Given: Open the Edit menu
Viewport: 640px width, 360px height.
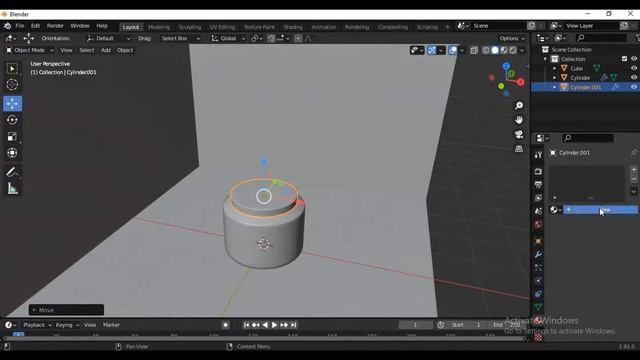Looking at the screenshot, I should (36, 26).
